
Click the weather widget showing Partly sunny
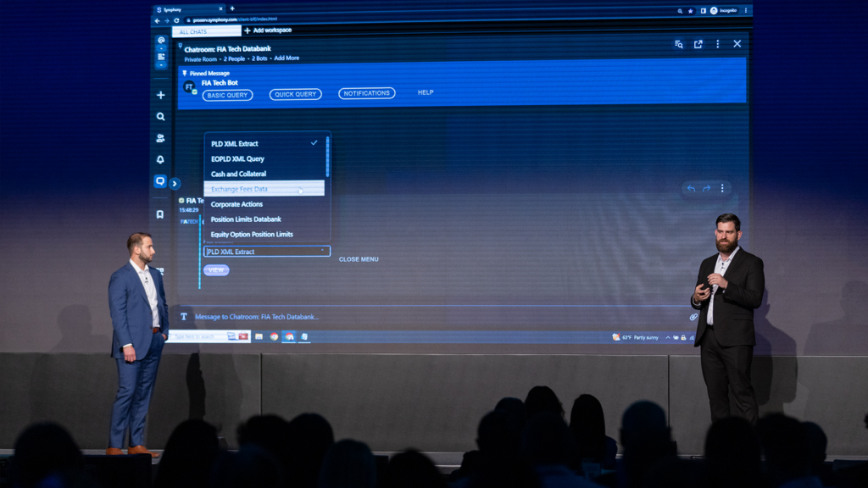tap(636, 337)
